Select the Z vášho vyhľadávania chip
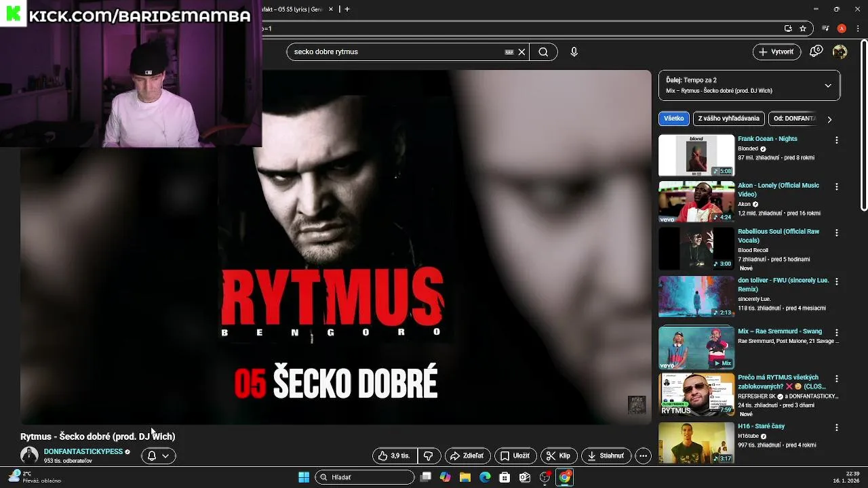 (729, 119)
